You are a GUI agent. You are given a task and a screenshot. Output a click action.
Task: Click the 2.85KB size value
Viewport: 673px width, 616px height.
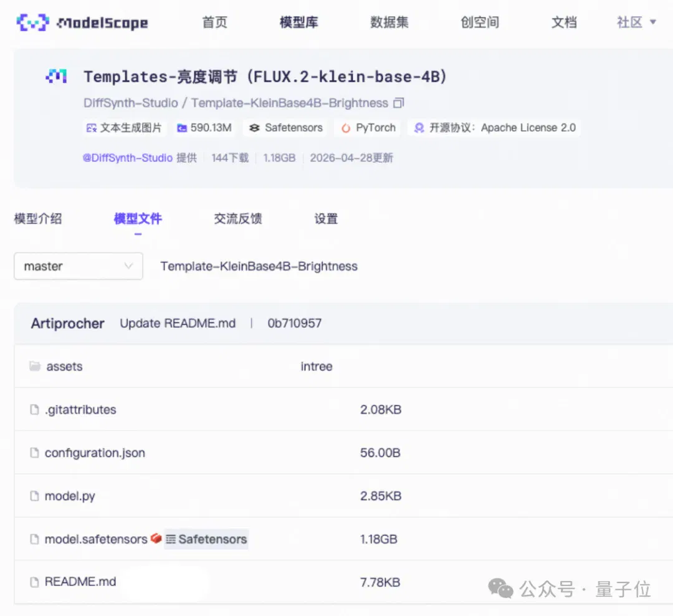tap(381, 496)
